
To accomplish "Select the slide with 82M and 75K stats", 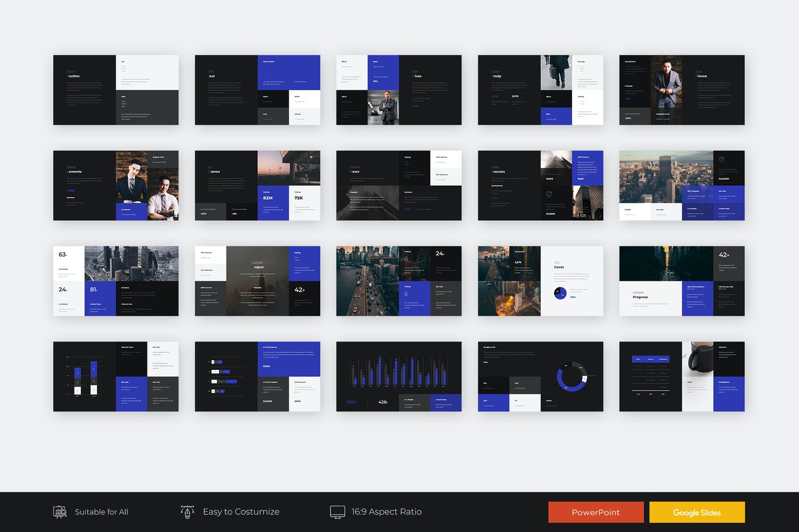I will pyautogui.click(x=257, y=185).
